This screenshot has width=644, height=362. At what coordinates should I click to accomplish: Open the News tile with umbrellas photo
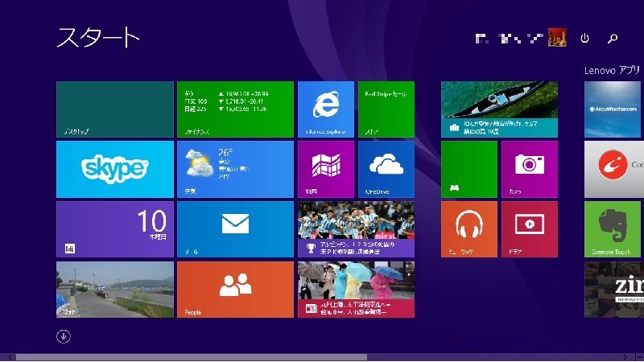pyautogui.click(x=356, y=290)
